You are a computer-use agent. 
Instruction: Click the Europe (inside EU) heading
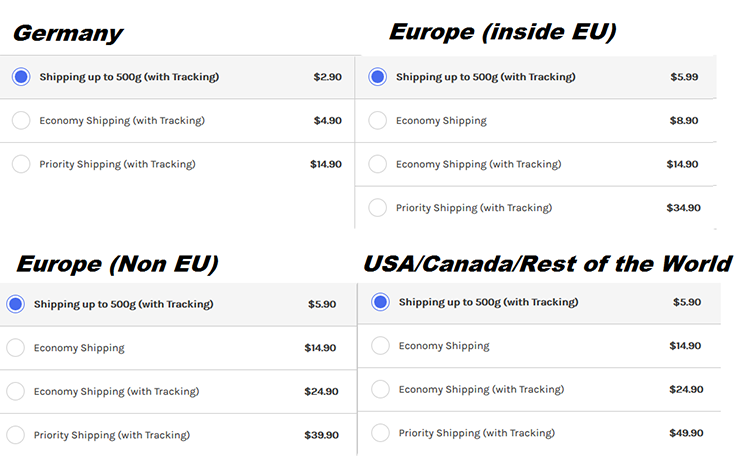(502, 32)
